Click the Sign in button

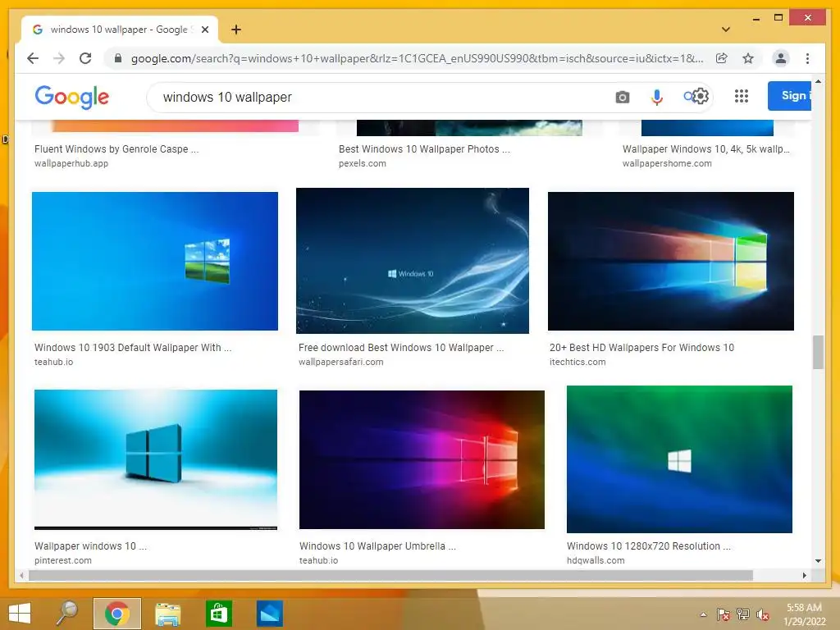(x=790, y=96)
